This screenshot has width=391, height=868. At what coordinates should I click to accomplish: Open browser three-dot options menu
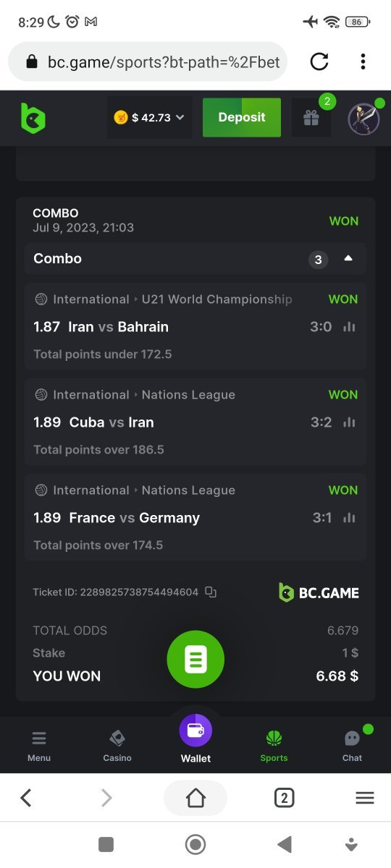point(363,61)
